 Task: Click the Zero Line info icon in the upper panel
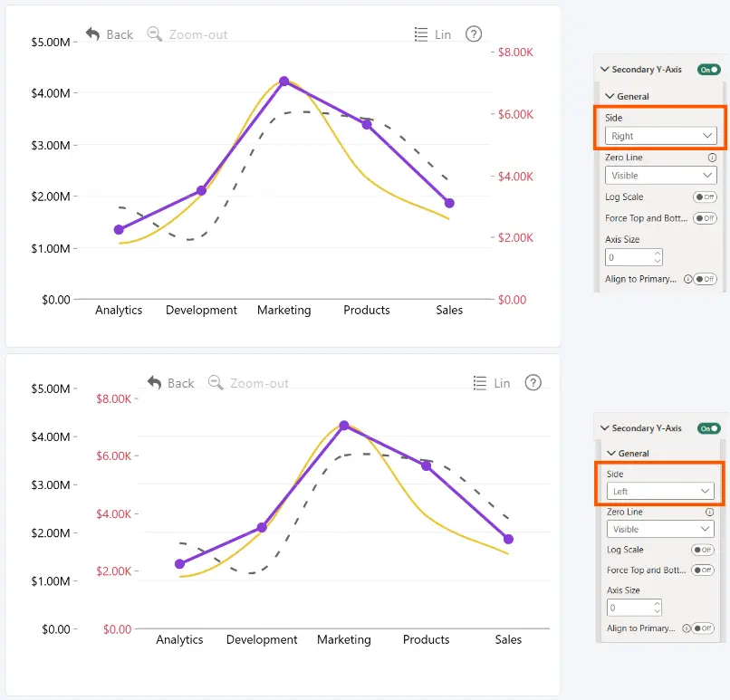[712, 158]
